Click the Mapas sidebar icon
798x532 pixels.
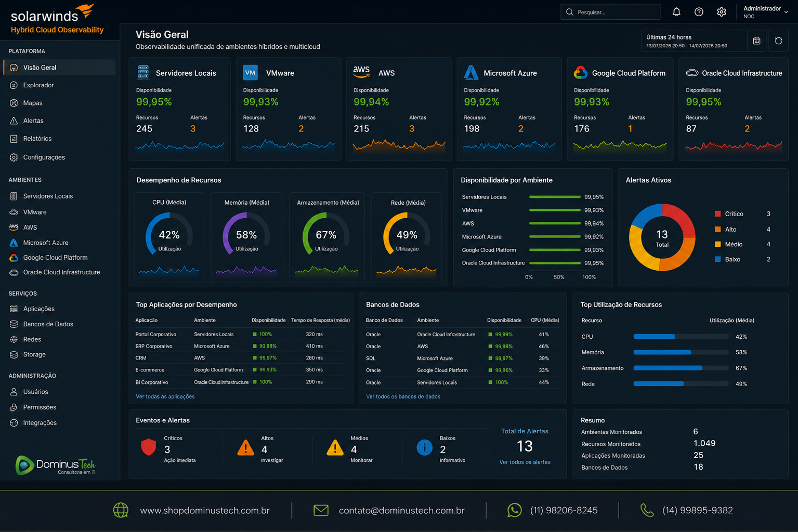[x=14, y=103]
